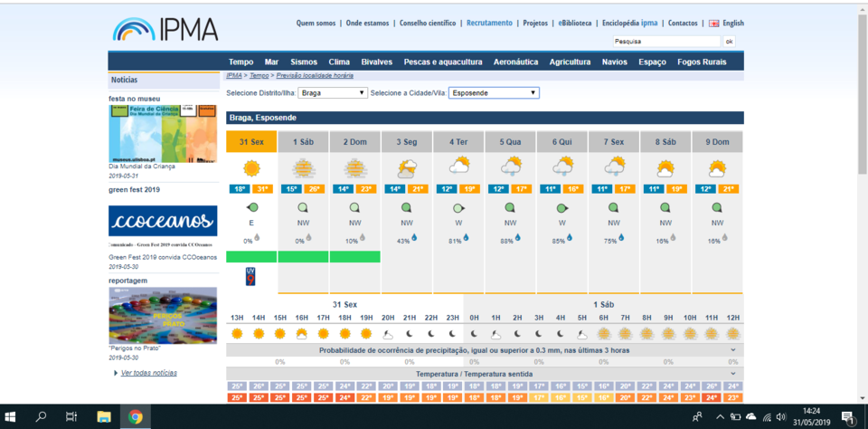Click the 13H sunny hourly forecast icon
This screenshot has width=868, height=429.
pyautogui.click(x=237, y=333)
